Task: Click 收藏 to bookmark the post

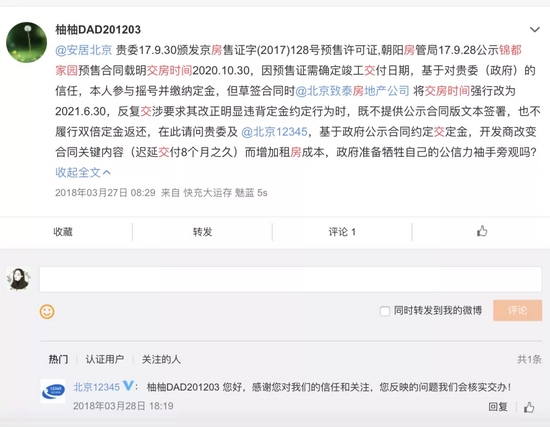Action: (63, 232)
